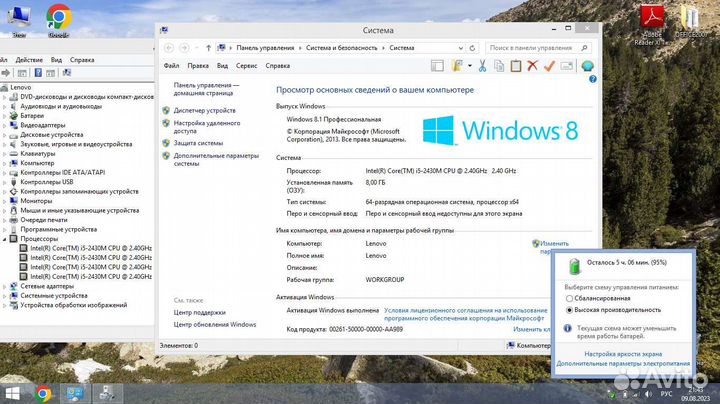The image size is (720, 404).
Task: Expand the System devices node
Action: tap(5, 296)
